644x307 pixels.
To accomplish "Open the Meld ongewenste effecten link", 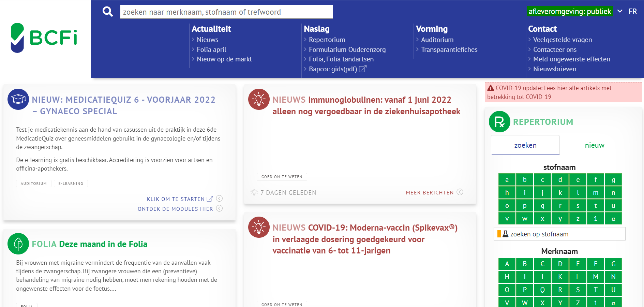I will click(571, 59).
